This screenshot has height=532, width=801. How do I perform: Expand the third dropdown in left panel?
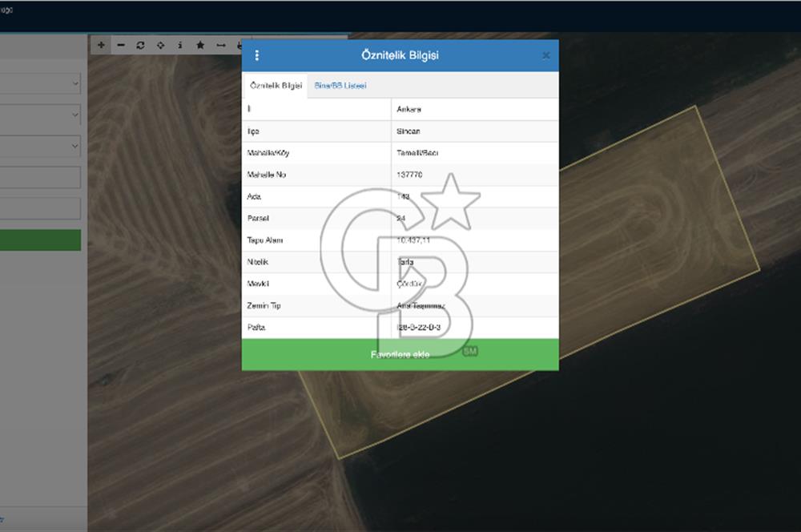40,146
